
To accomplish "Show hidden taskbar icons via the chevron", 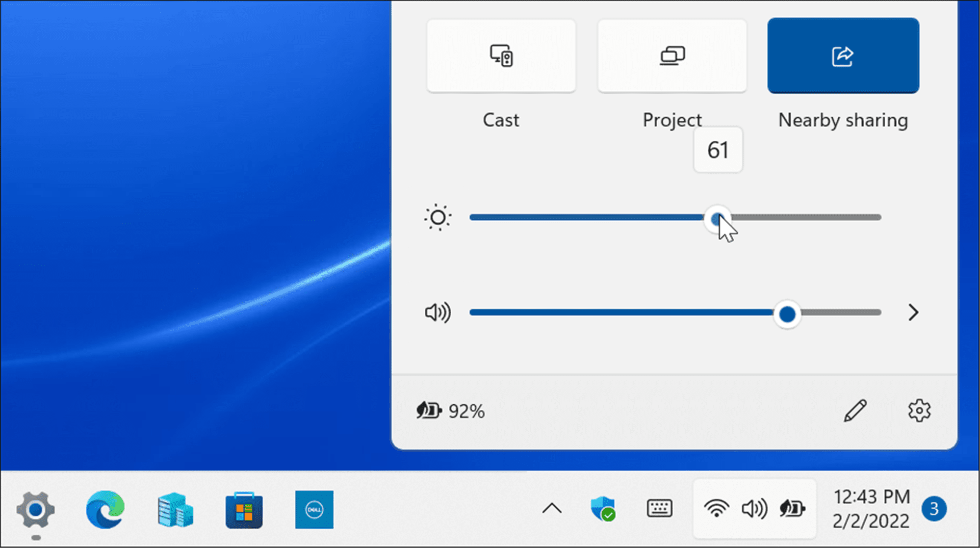I will point(551,509).
